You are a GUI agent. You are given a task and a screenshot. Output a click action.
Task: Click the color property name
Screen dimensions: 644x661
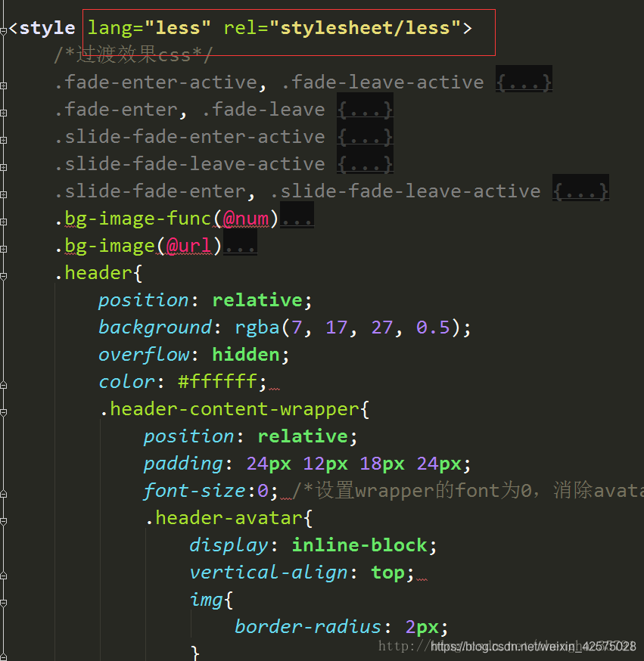tap(127, 381)
